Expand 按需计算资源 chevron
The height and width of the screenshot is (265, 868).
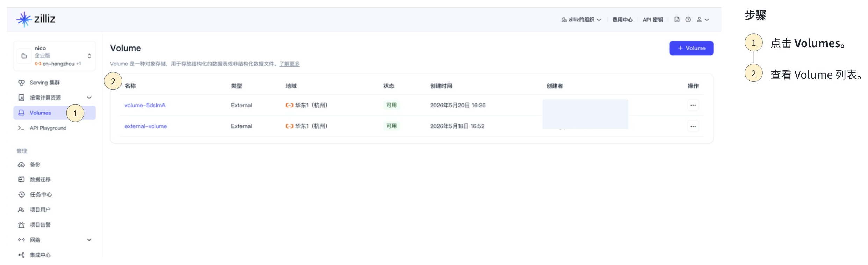click(89, 98)
